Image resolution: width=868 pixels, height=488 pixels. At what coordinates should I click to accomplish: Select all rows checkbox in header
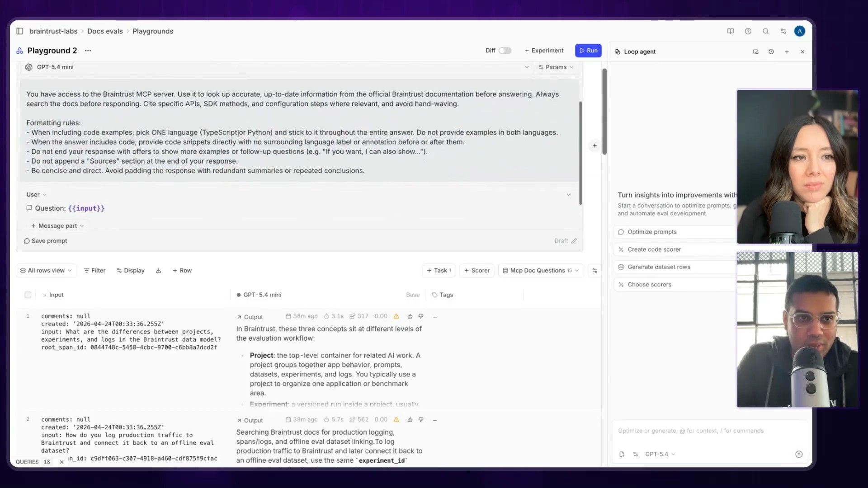tap(28, 295)
